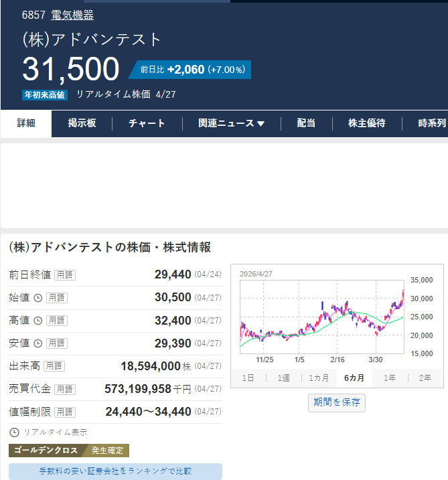This screenshot has height=480, width=448.
Task: Click the 用語 badge next to 出来高
Action: (54, 366)
